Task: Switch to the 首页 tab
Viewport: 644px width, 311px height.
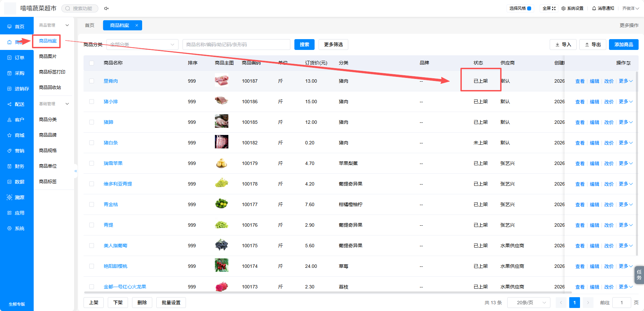Action: point(90,25)
